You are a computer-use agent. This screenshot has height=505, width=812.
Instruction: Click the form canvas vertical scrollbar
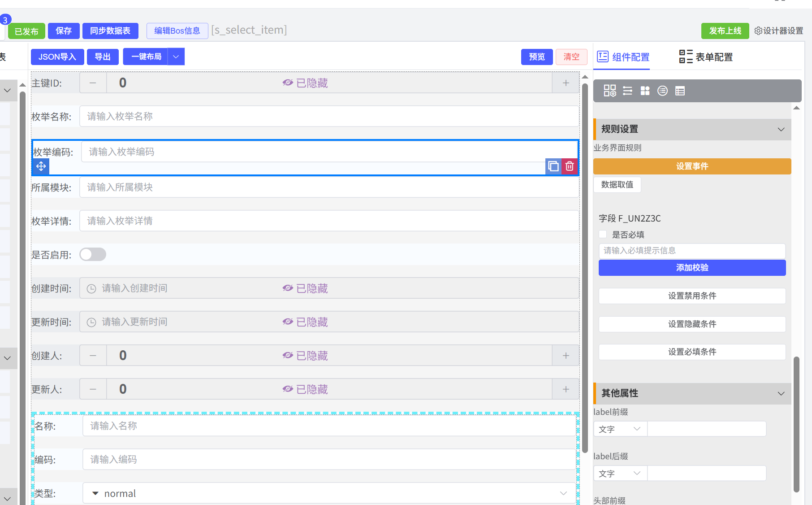(x=585, y=269)
